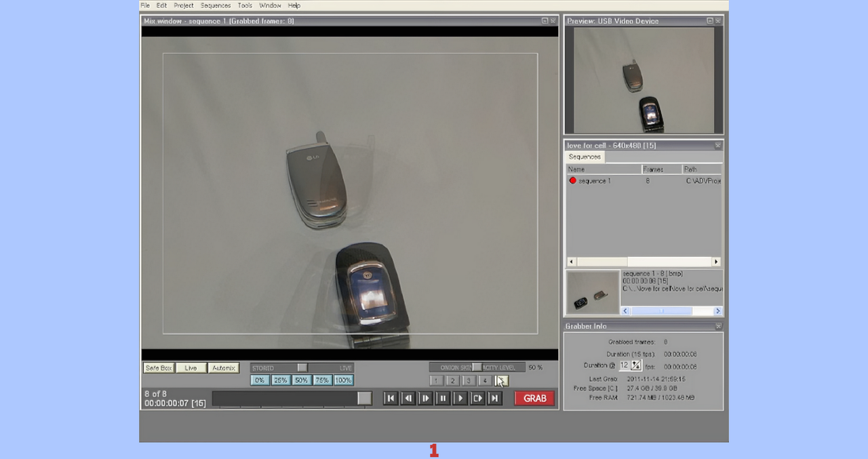Image resolution: width=868 pixels, height=459 pixels.
Task: Click the duration fps value field
Action: pyautogui.click(x=624, y=365)
